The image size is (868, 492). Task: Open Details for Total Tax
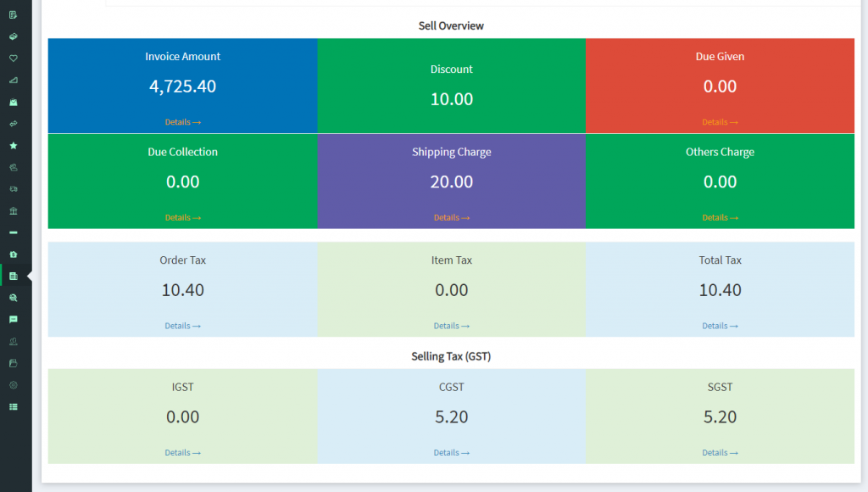720,326
